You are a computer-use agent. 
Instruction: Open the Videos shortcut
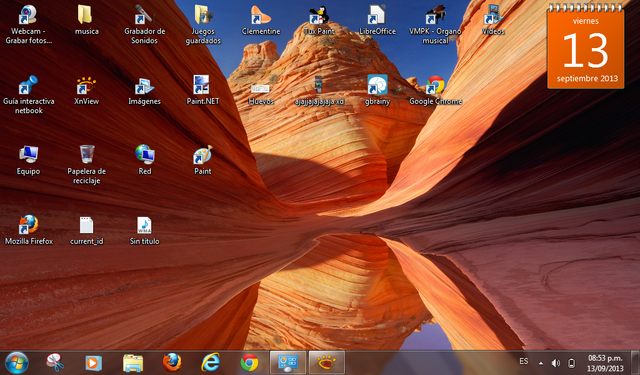(x=493, y=20)
